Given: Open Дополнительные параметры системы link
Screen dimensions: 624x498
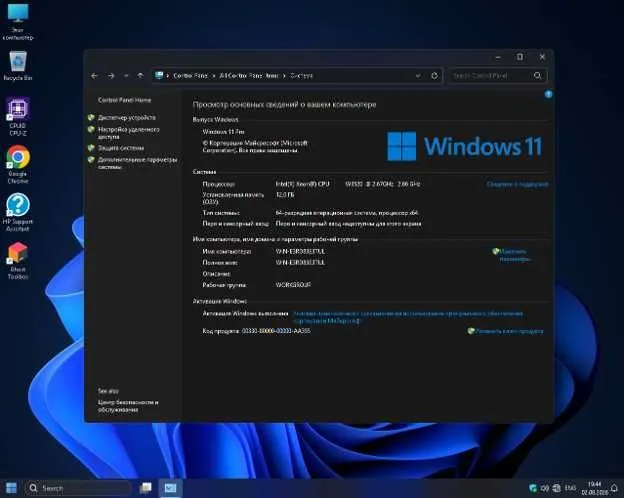Looking at the screenshot, I should pos(137,163).
